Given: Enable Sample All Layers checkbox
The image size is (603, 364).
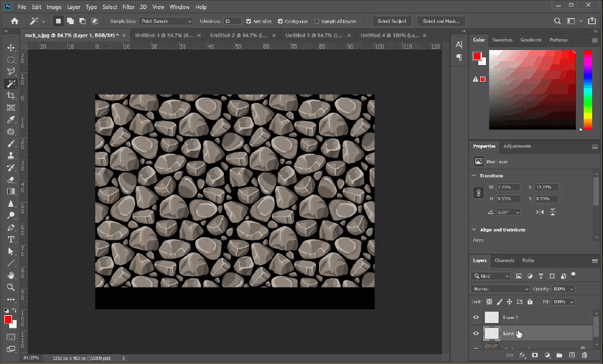Looking at the screenshot, I should (x=317, y=21).
